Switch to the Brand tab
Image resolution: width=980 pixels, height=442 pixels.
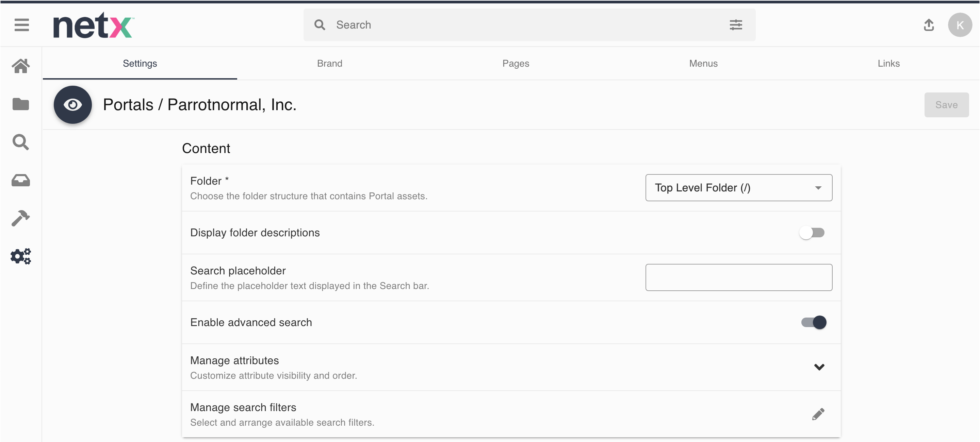pyautogui.click(x=329, y=64)
